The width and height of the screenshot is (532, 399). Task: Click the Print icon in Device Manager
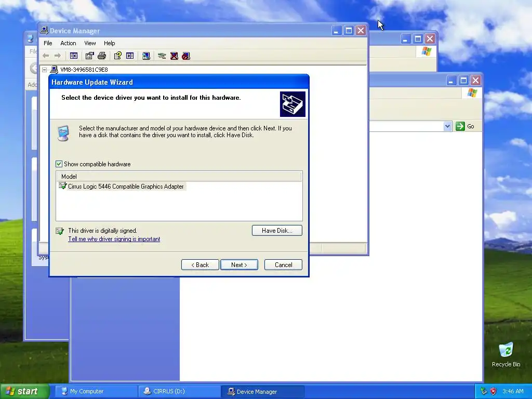pyautogui.click(x=102, y=56)
